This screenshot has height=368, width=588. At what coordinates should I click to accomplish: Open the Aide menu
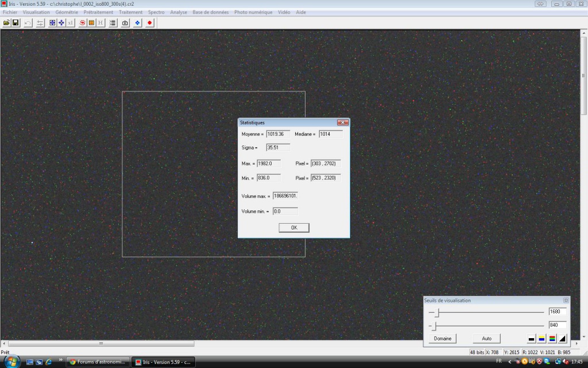301,13
